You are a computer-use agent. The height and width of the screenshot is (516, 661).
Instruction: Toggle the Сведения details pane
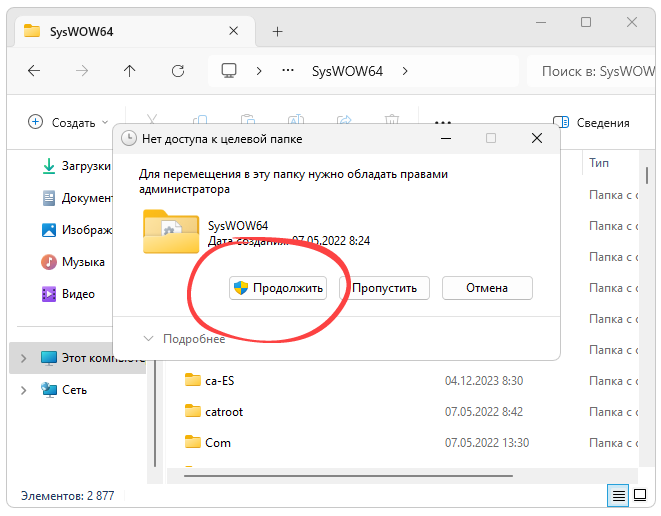tap(591, 122)
